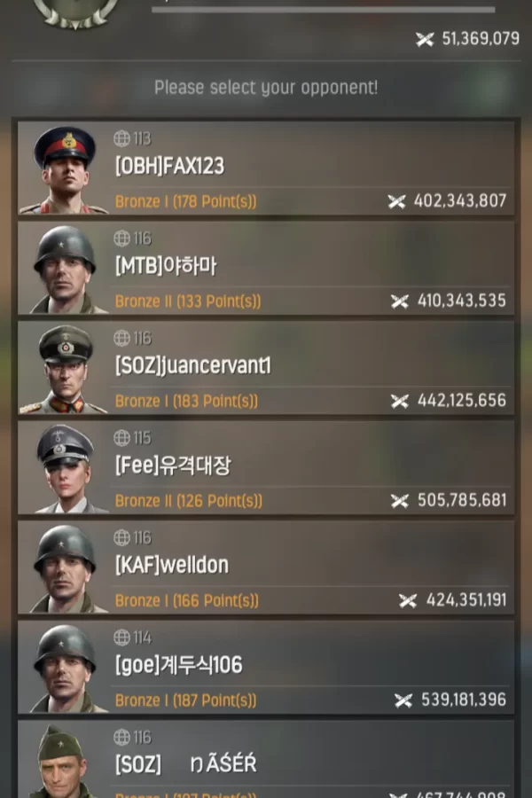The image size is (532, 798).
Task: Click swords icon beside 539,181,396
Action: point(403,700)
